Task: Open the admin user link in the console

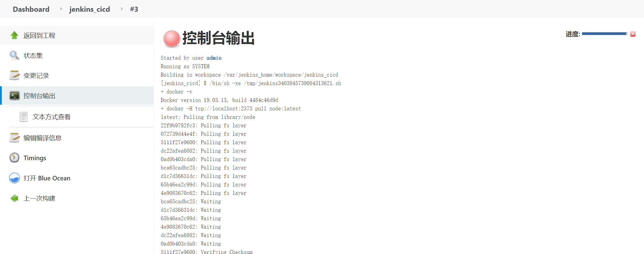Action: [x=214, y=58]
